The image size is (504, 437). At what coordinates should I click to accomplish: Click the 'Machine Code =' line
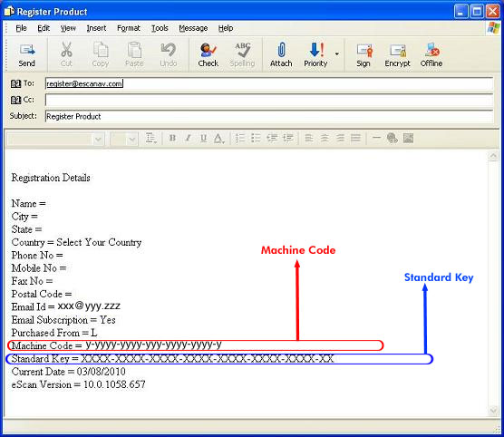point(117,345)
